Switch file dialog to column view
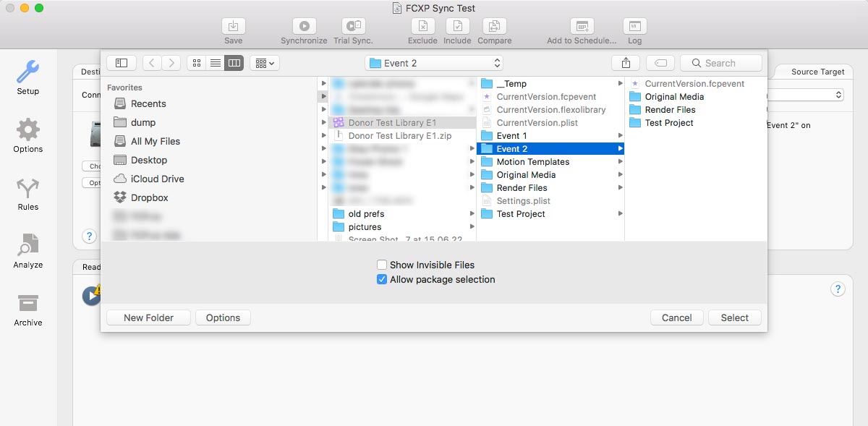The height and width of the screenshot is (426, 868). click(234, 63)
